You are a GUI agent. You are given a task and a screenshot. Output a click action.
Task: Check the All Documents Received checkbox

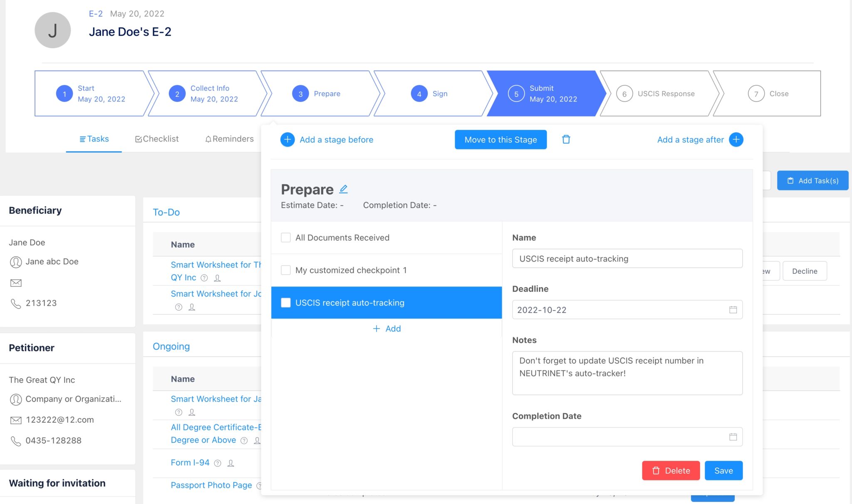[x=286, y=237]
